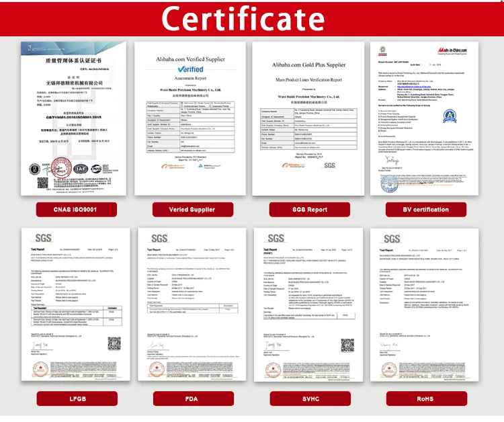Click the Made-in-China.com logo on BV document
504x422 pixels.
[452, 51]
